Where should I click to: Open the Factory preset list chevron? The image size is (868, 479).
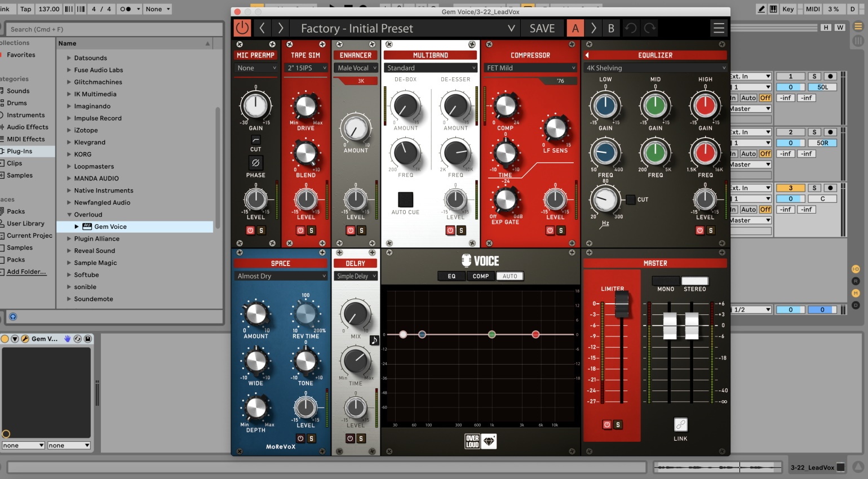tap(511, 28)
